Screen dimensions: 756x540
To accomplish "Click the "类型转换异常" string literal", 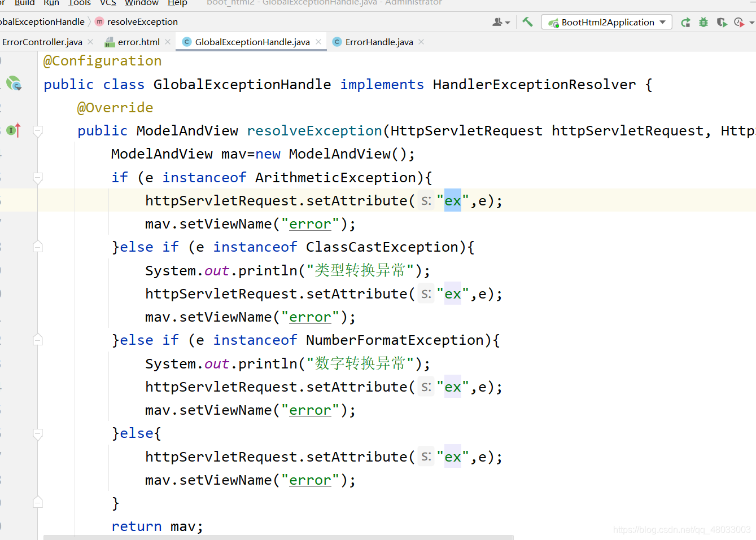I will click(360, 271).
